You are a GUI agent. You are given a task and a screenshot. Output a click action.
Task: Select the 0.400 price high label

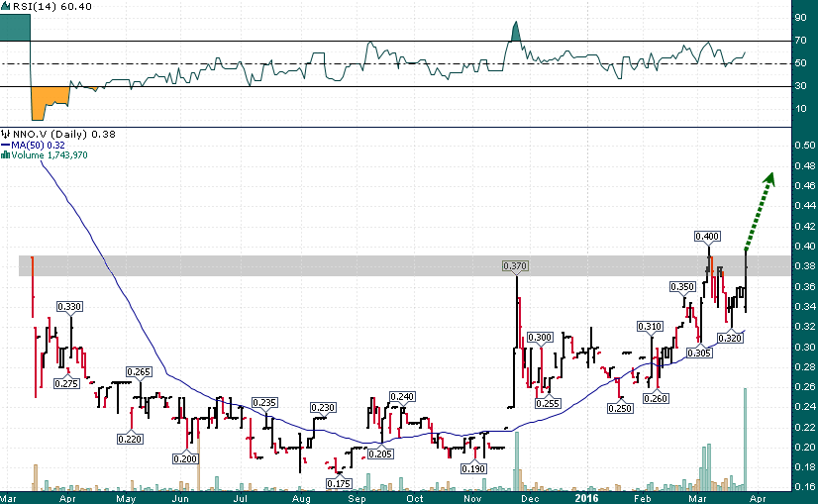pos(707,237)
